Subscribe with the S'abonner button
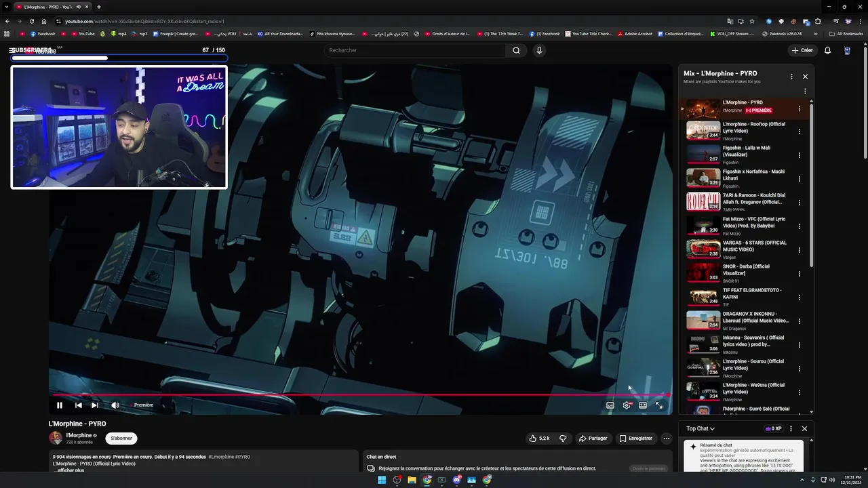868x488 pixels. click(121, 439)
